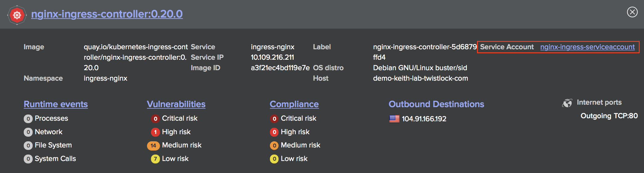Click the Vulnerabilities High risk badge showing 1
Image resolution: width=644 pixels, height=173 pixels.
(155, 132)
